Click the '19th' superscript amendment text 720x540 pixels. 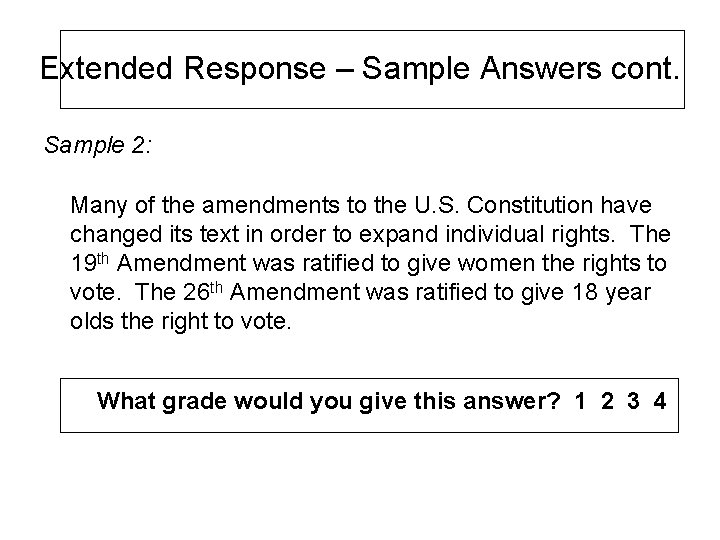point(90,263)
